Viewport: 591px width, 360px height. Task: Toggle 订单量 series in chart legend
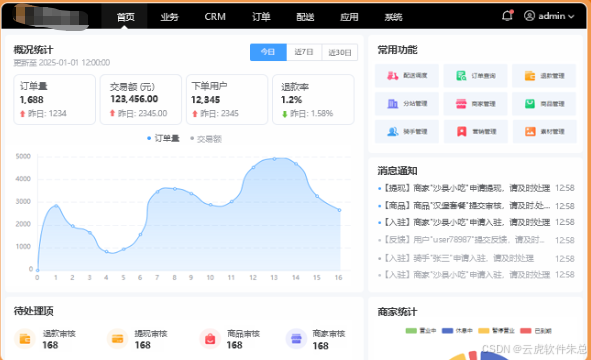point(163,138)
